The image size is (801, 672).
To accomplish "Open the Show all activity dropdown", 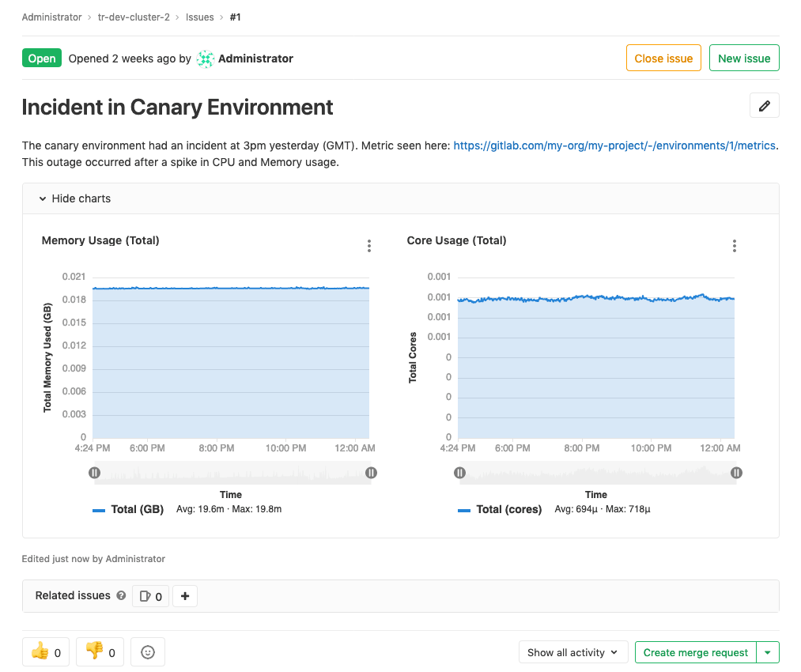I will [573, 652].
